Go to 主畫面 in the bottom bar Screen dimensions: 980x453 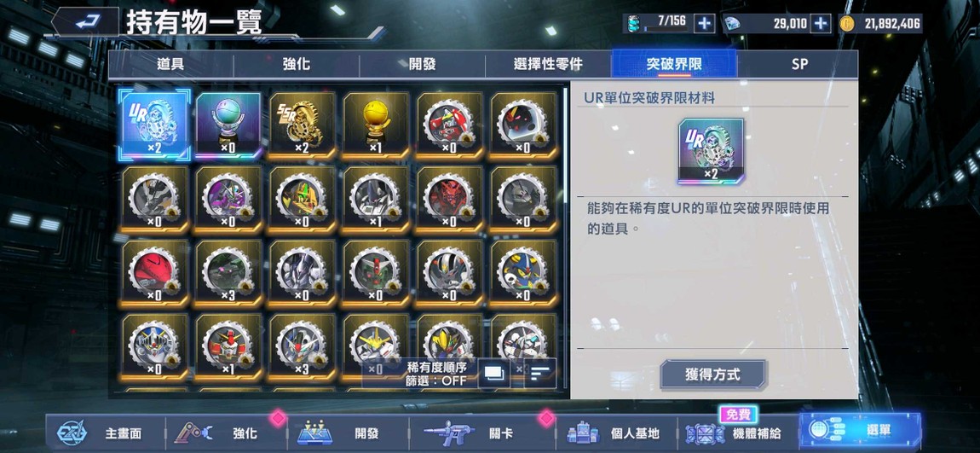click(100, 433)
